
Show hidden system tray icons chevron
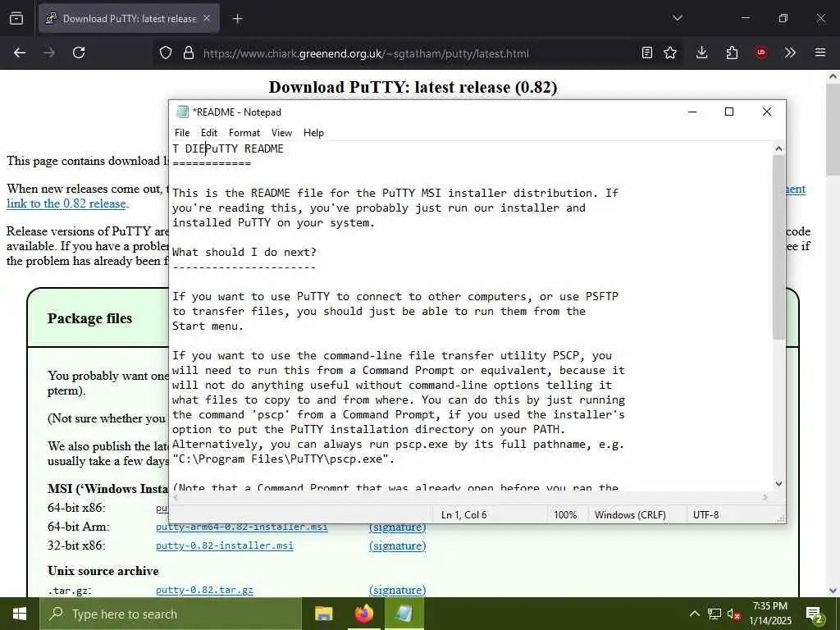pyautogui.click(x=694, y=614)
